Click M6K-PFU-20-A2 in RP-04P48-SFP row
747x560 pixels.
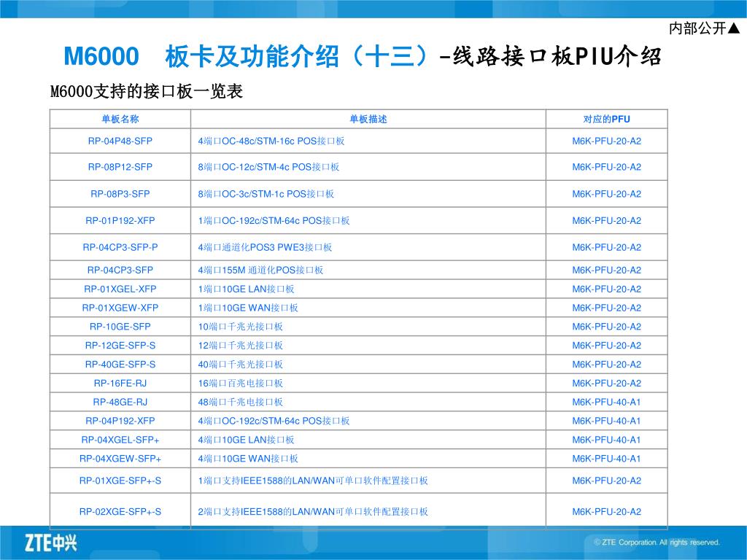pyautogui.click(x=606, y=141)
